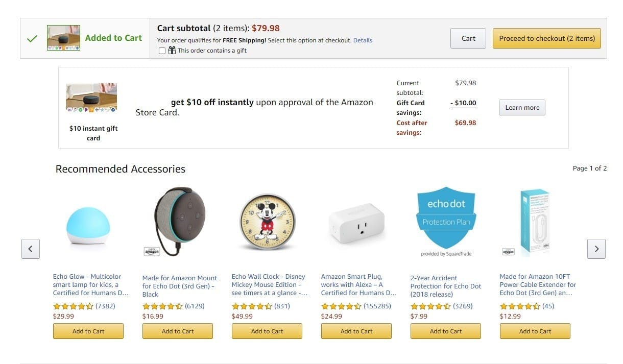Open the Mickey Mouse wall clock image
The width and height of the screenshot is (623, 364).
(x=267, y=222)
